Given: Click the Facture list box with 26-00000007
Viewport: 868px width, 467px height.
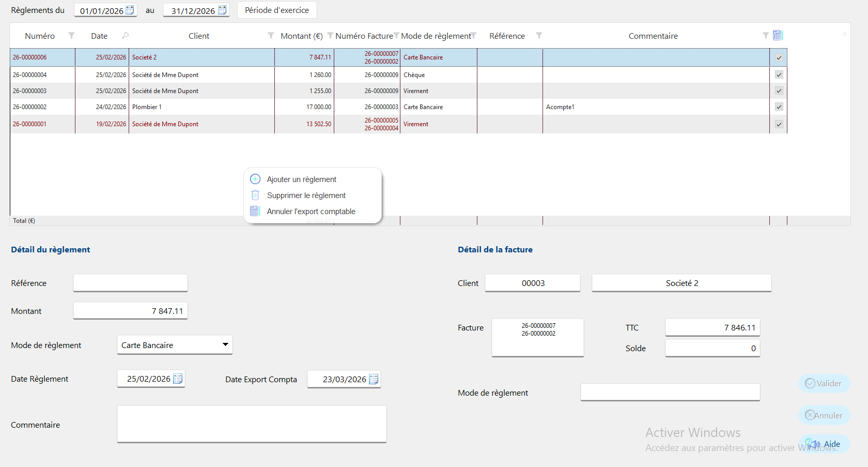Looking at the screenshot, I should (x=538, y=338).
